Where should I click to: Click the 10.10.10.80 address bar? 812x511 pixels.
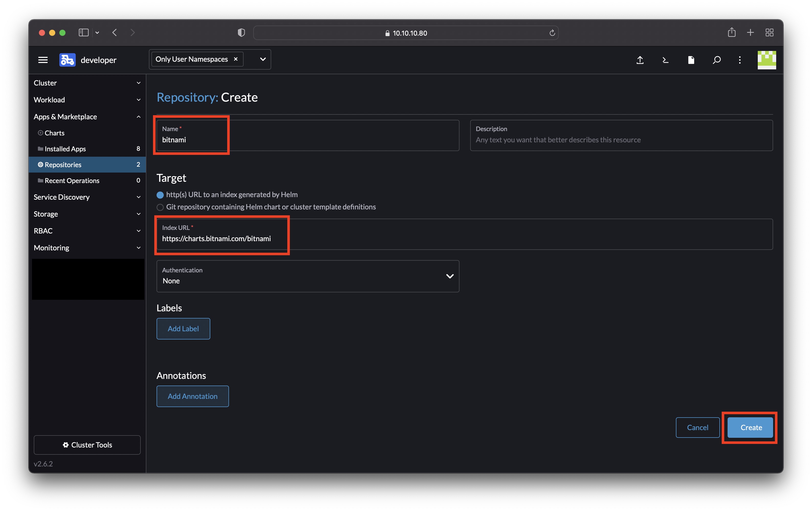click(x=406, y=33)
